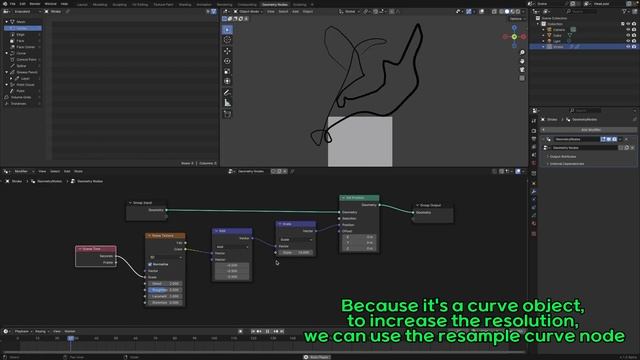640x360 pixels.
Task: Collapse the Mesh group in spreadsheet
Action: tap(7, 22)
